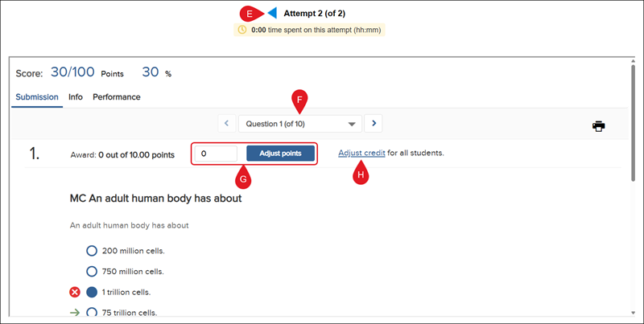Select the Submission tab

[x=37, y=97]
